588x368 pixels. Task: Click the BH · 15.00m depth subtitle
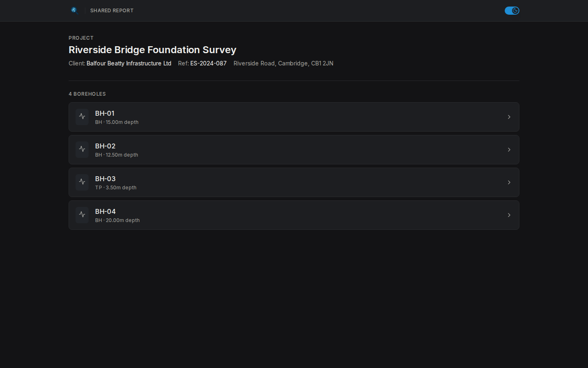click(x=117, y=122)
